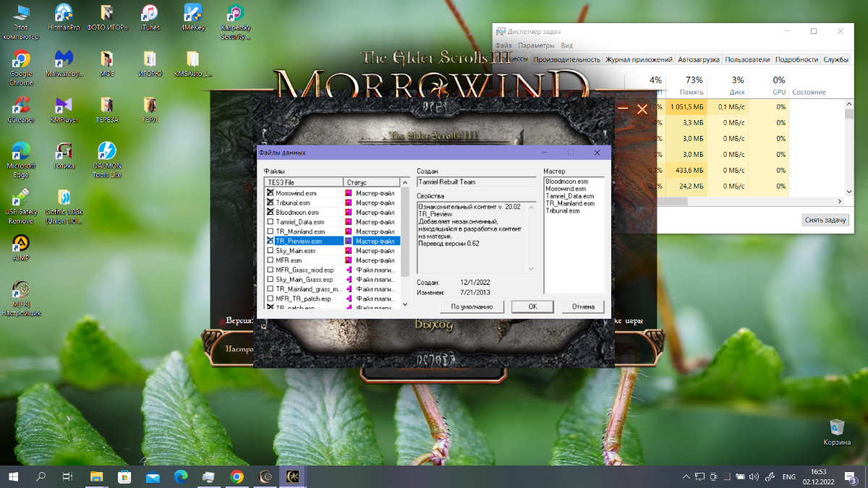
Task: Click the Morrowind launcher icon in taskbar
Action: tap(294, 476)
